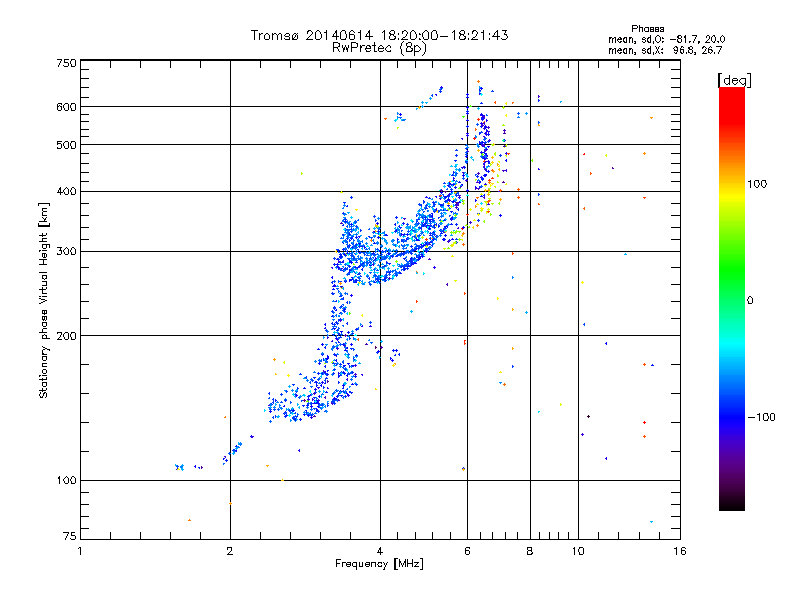Screen dimensions: 800x600
Task: Click the x-axis tick label '16'
Action: coord(680,551)
